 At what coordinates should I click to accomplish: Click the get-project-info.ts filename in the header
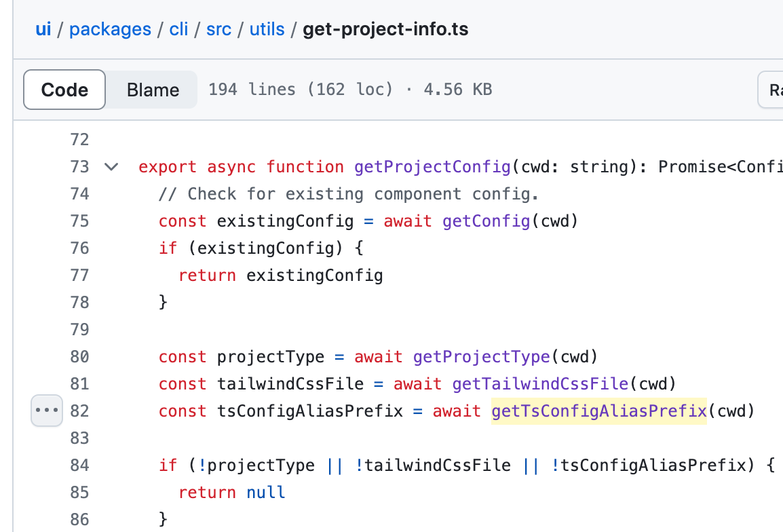385,28
